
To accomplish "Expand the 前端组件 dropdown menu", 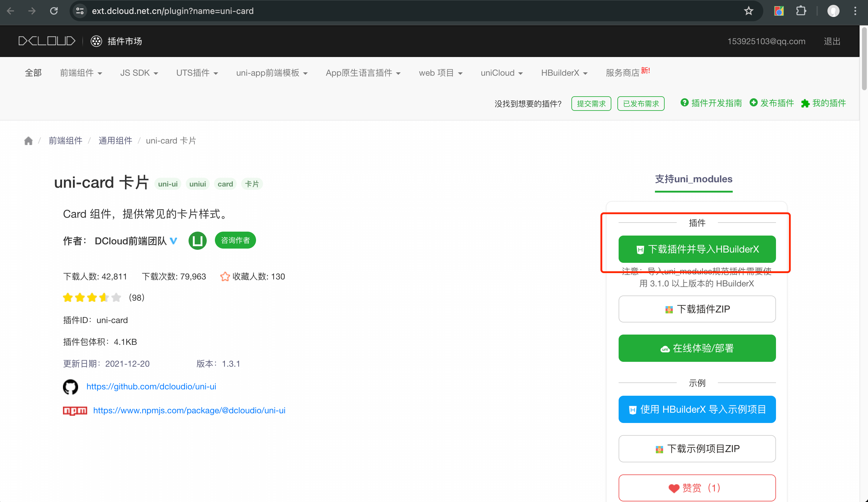I will 81,73.
